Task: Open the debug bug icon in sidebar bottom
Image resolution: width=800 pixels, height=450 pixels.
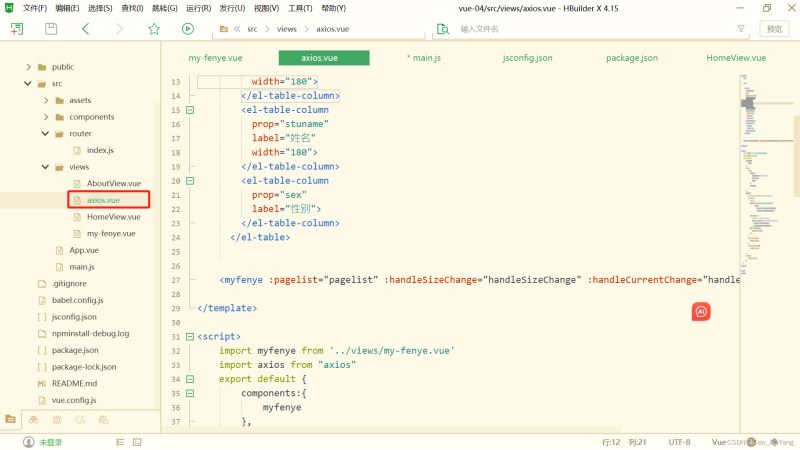Action: pos(57,420)
